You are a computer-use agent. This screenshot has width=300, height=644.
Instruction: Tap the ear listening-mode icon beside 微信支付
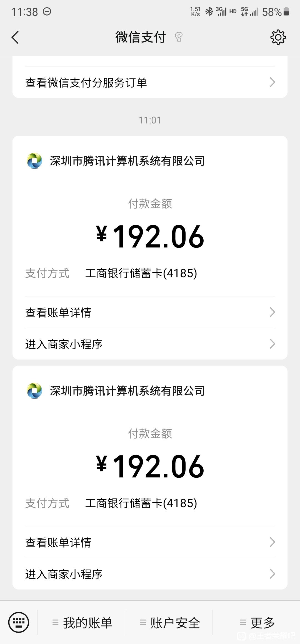pyautogui.click(x=179, y=37)
